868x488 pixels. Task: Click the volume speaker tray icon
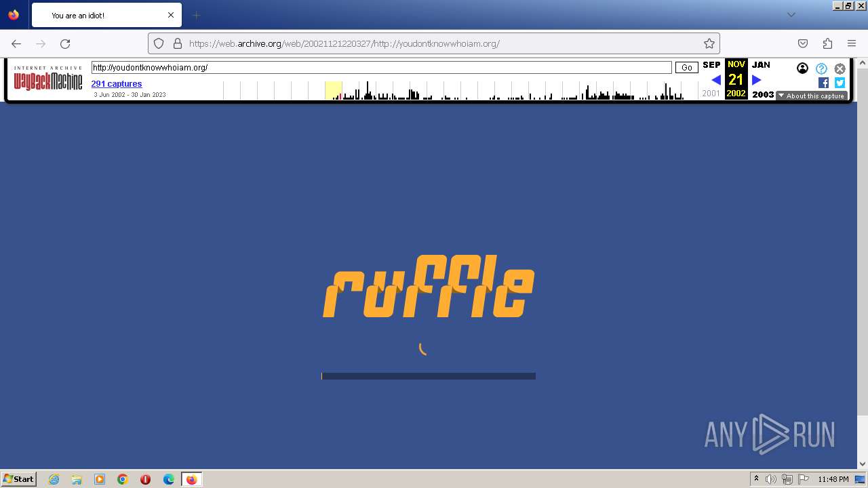pyautogui.click(x=771, y=479)
